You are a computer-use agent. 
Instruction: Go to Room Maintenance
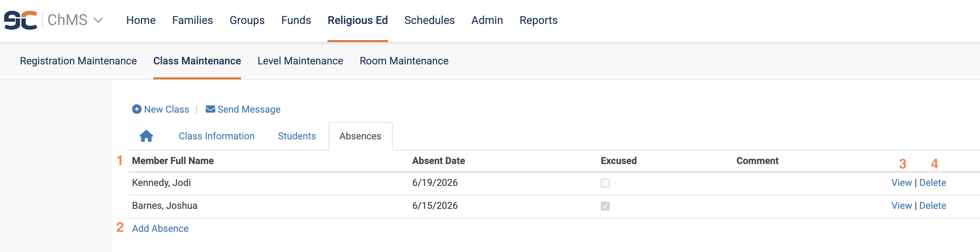pyautogui.click(x=404, y=61)
